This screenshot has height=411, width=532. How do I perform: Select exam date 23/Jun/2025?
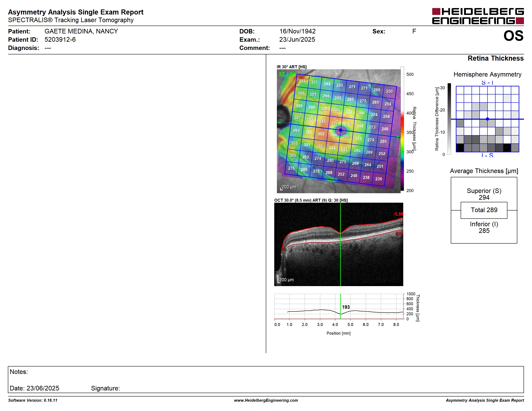pyautogui.click(x=297, y=39)
